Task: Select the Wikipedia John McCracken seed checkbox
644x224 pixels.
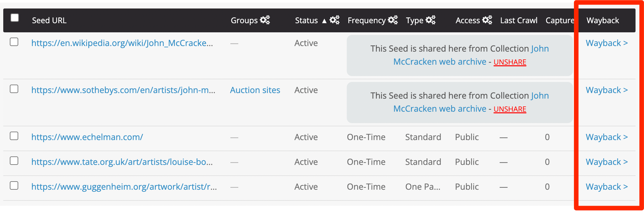Action: (14, 42)
